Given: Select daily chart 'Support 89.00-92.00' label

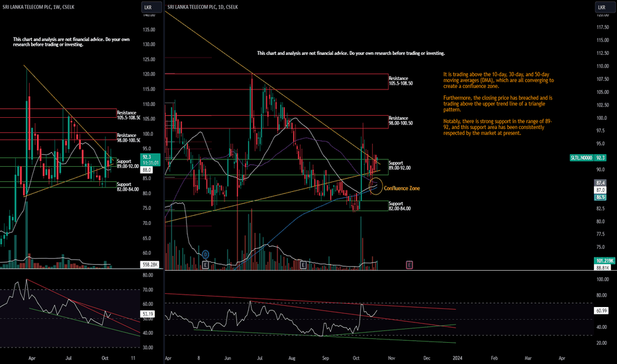Looking at the screenshot, I should 399,165.
